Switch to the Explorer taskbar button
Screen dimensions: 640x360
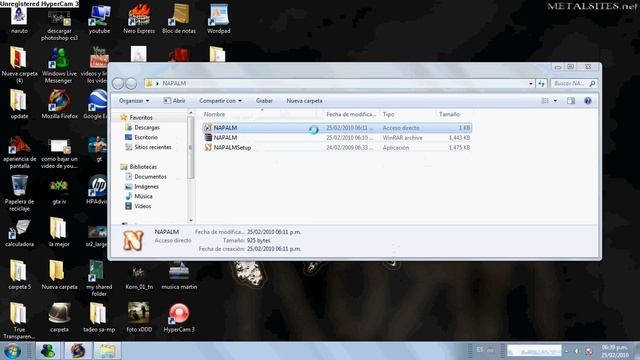(x=107, y=351)
